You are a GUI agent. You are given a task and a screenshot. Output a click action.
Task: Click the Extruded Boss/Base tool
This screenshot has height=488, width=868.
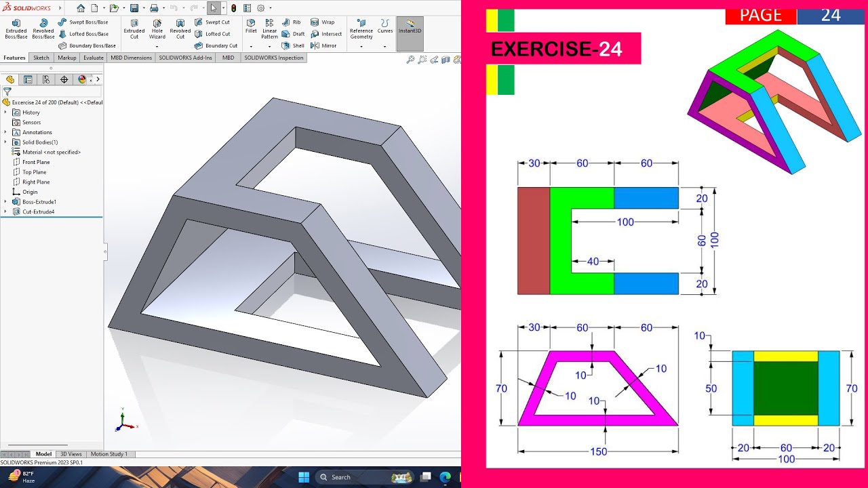[16, 29]
